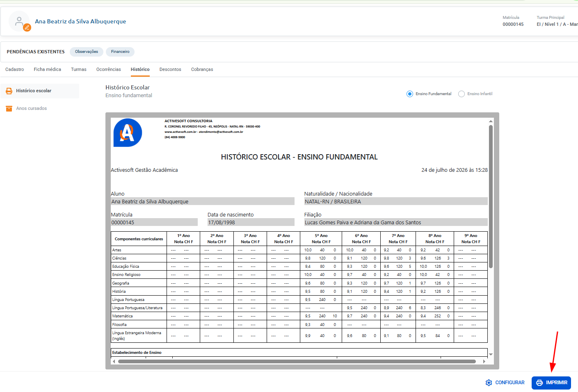Click the Ensino Religioso row label
Image resolution: width=578 pixels, height=392 pixels.
(x=126, y=275)
